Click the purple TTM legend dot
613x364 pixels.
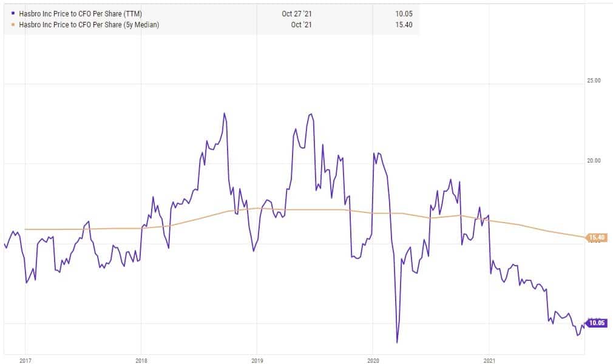pyautogui.click(x=13, y=13)
